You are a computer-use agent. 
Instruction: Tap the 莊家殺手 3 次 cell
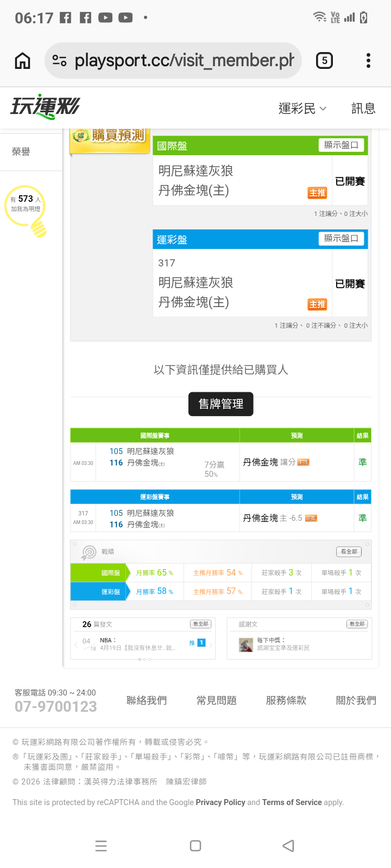tap(282, 573)
